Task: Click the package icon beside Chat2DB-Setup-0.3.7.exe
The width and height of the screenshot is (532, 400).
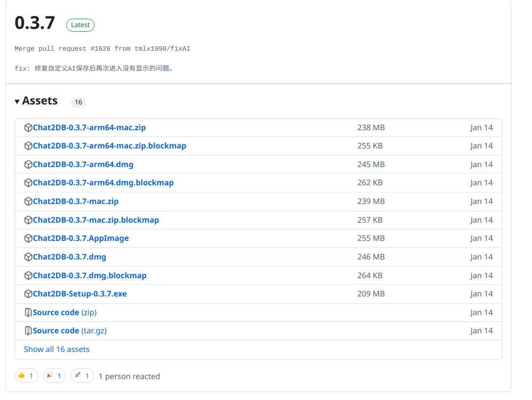Action: pos(28,293)
